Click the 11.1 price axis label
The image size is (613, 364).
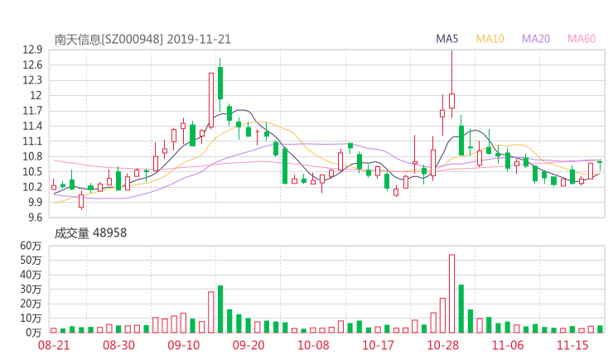pos(32,141)
